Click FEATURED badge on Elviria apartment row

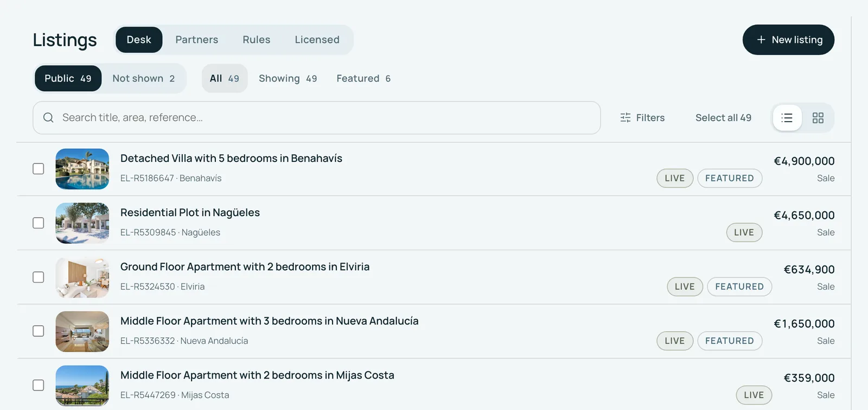[739, 287]
